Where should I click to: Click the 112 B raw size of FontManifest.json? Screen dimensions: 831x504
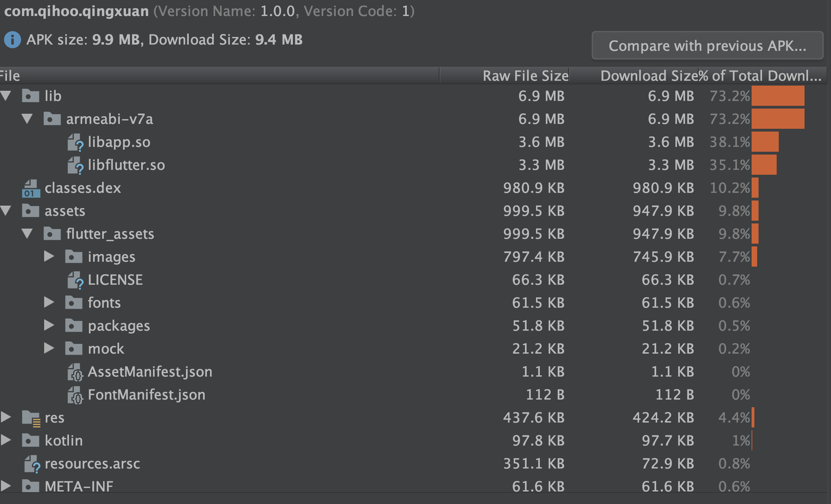(x=545, y=395)
